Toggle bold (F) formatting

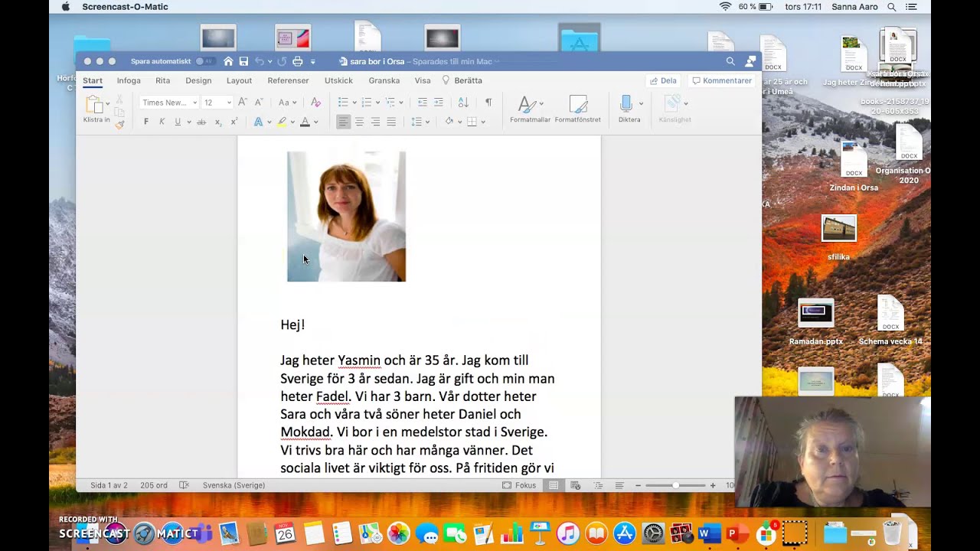pyautogui.click(x=146, y=122)
